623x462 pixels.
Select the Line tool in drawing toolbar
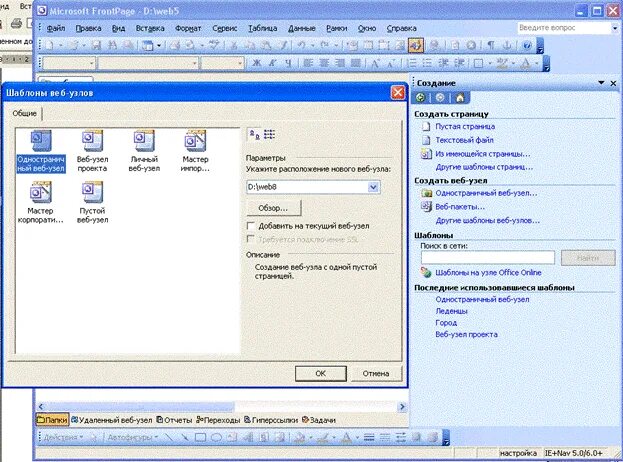[x=169, y=437]
